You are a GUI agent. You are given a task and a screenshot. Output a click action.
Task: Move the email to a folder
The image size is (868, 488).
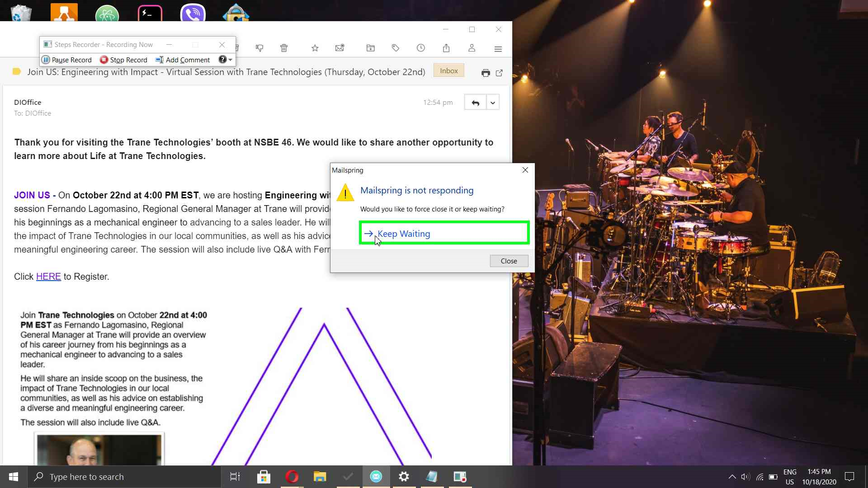pos(371,48)
